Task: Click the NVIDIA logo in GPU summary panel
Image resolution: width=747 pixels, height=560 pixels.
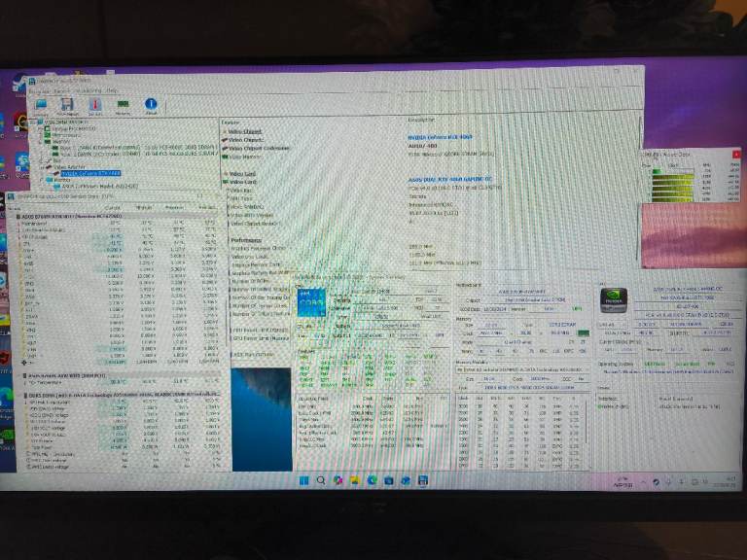Action: click(x=614, y=300)
